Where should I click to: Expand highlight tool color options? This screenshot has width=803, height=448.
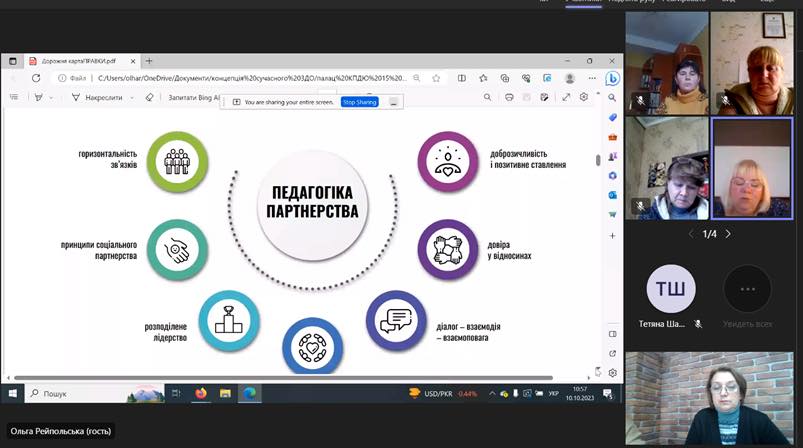coord(51,97)
